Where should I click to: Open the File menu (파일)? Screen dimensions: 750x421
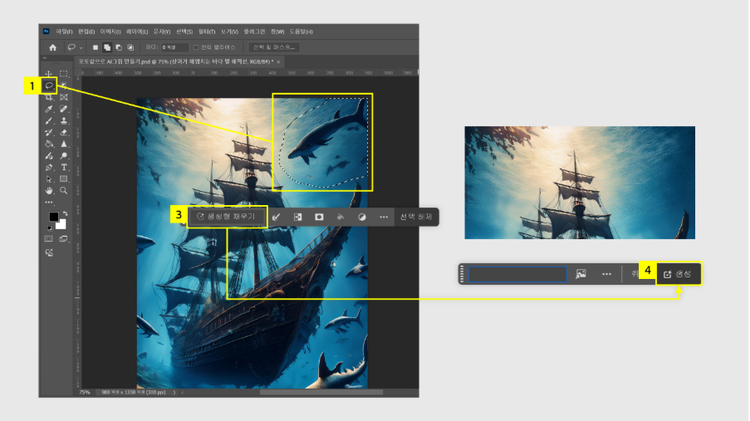[x=64, y=32]
